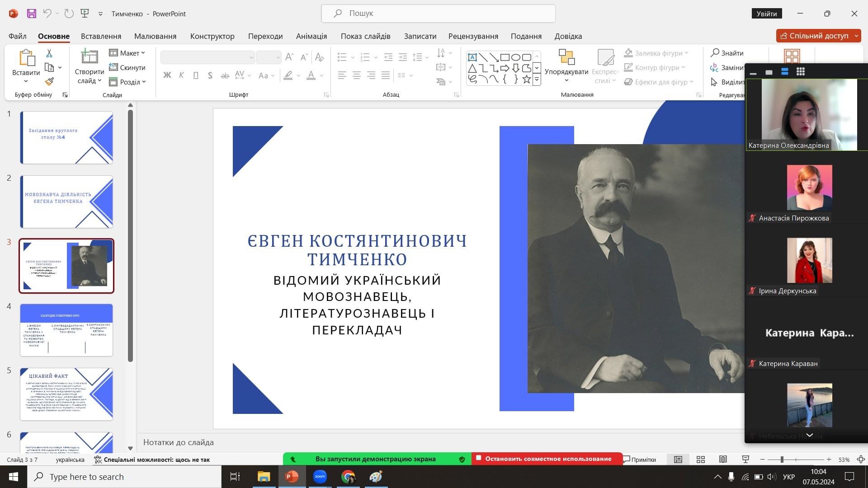Image resolution: width=868 pixels, height=488 pixels.
Task: Save the presentation with the floppy disk icon
Action: coord(31,14)
